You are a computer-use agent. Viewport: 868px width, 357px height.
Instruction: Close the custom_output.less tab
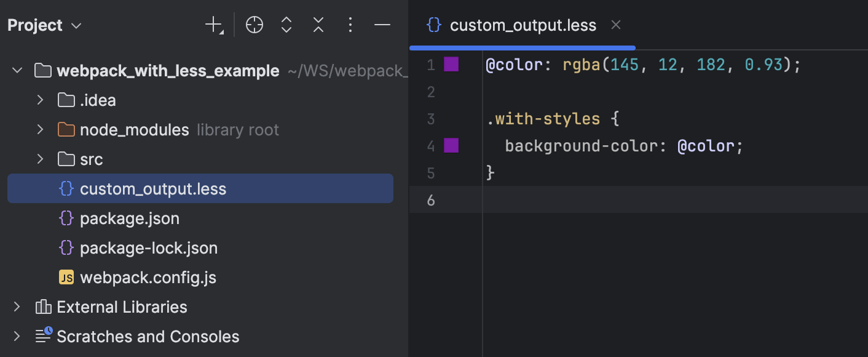(616, 25)
